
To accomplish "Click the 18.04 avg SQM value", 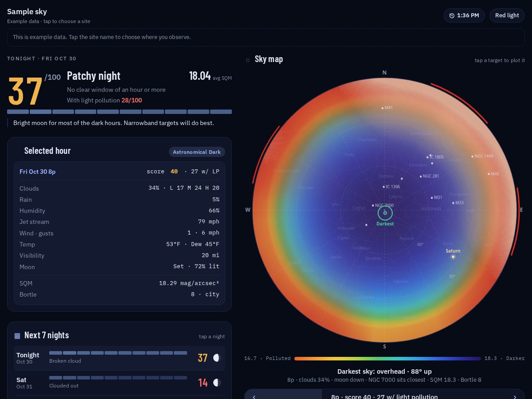I will 200,76.
